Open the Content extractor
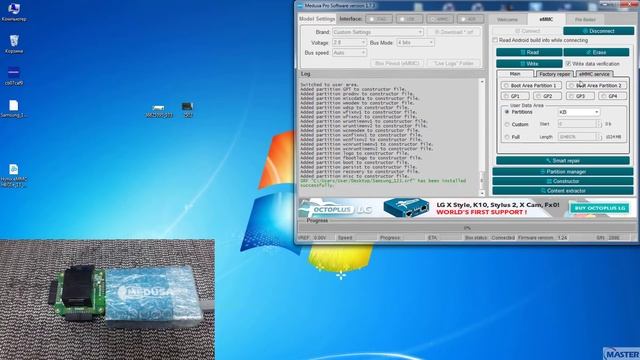640x360 pixels. tap(563, 191)
